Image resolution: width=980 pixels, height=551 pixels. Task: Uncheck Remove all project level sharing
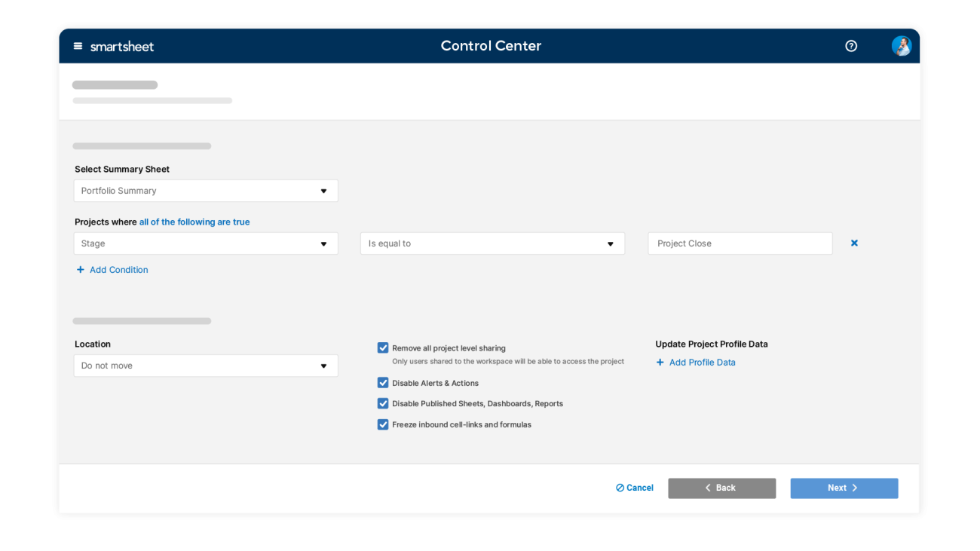[x=383, y=347]
